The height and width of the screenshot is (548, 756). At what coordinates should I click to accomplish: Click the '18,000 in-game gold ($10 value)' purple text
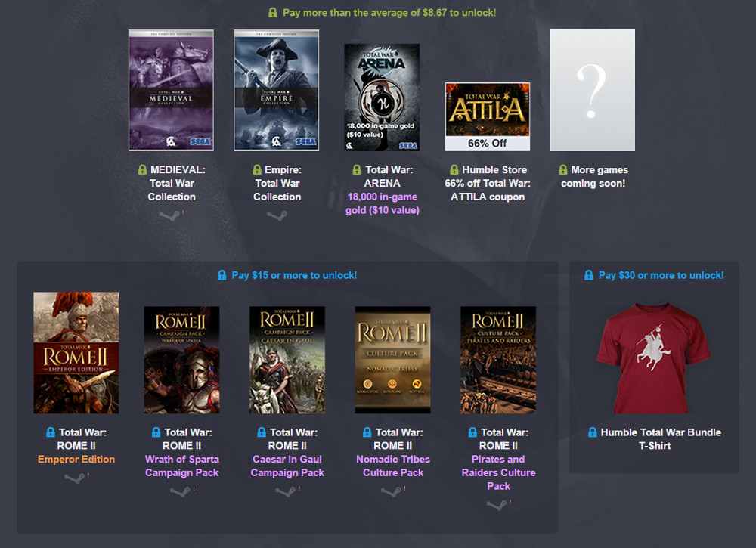pos(383,203)
